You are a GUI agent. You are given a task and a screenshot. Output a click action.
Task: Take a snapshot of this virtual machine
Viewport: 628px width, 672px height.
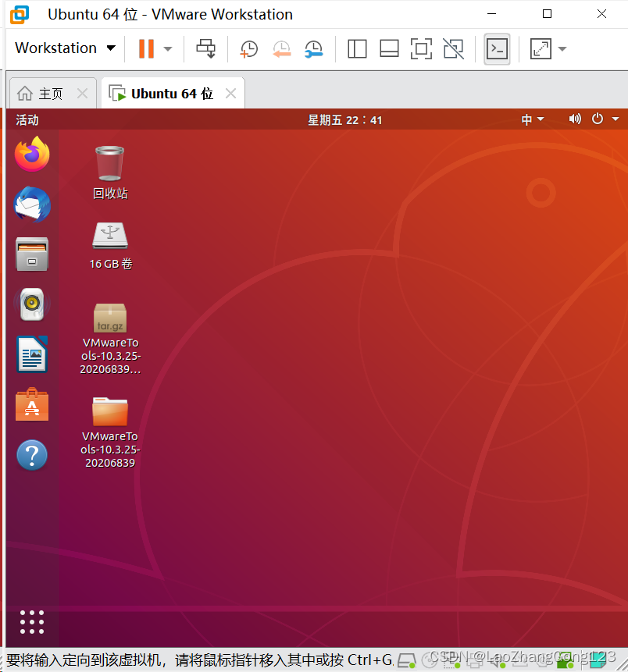tap(249, 49)
